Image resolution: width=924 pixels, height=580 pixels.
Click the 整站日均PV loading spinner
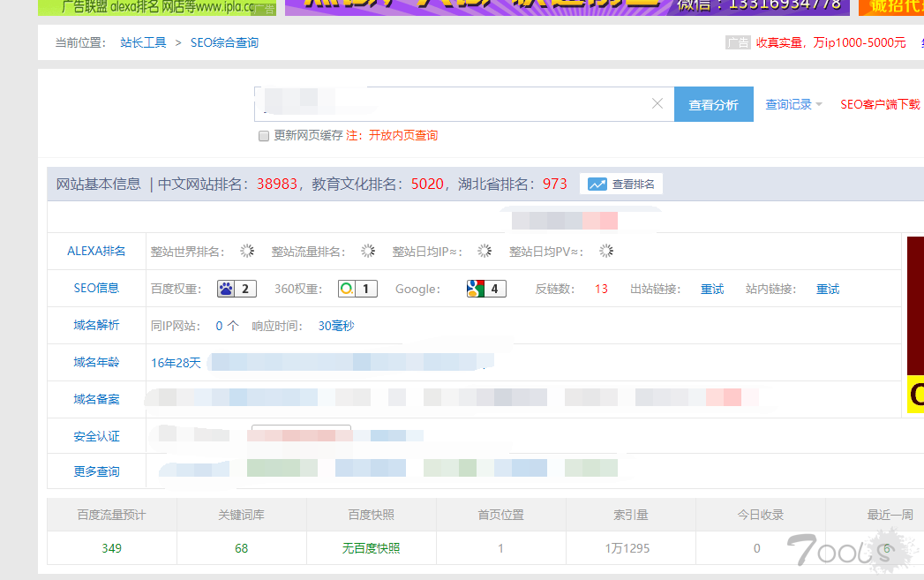(x=606, y=252)
